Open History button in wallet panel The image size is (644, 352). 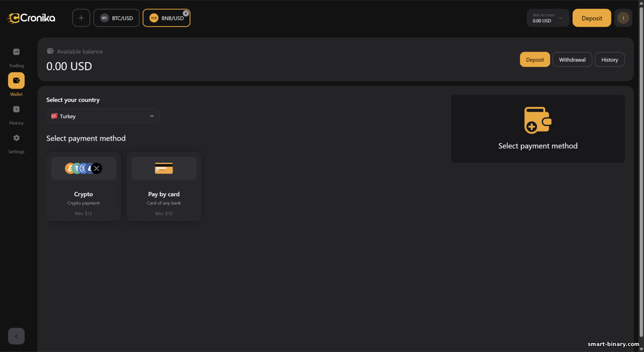tap(610, 60)
